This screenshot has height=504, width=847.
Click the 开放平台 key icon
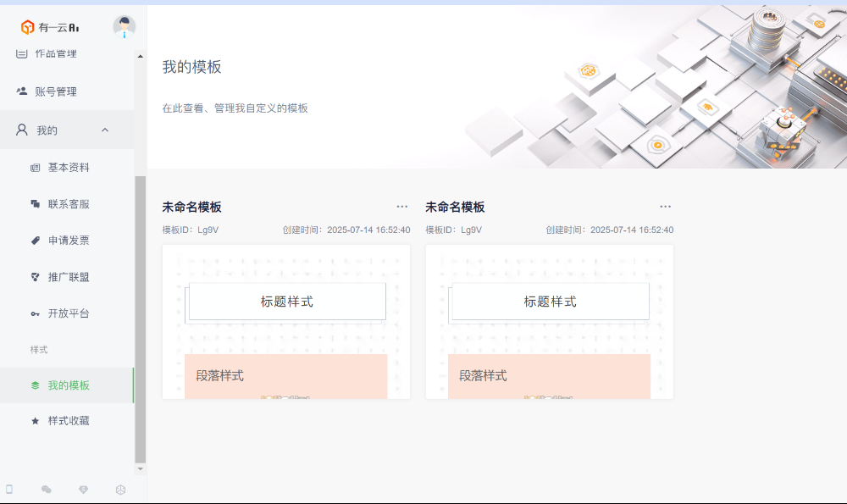click(35, 314)
